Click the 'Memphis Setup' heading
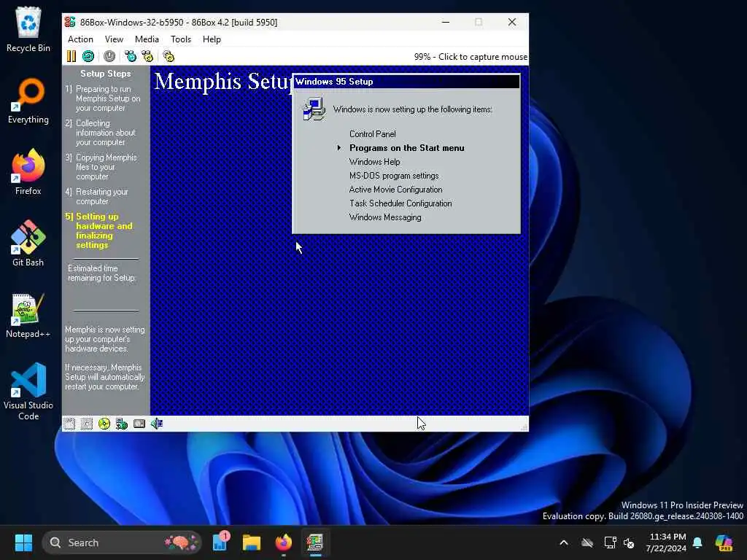Screen dimensions: 747x560 (x=223, y=82)
